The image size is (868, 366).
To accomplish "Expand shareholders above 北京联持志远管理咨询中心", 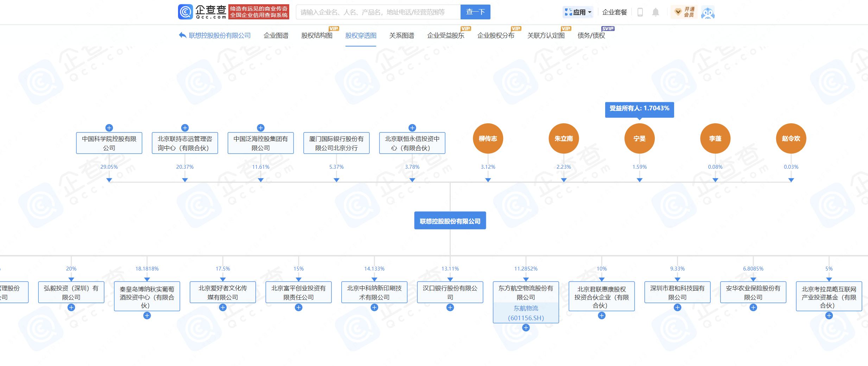I will point(185,128).
